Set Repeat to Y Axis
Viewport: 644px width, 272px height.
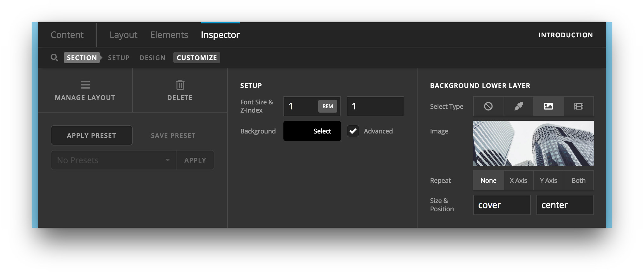[x=548, y=180]
